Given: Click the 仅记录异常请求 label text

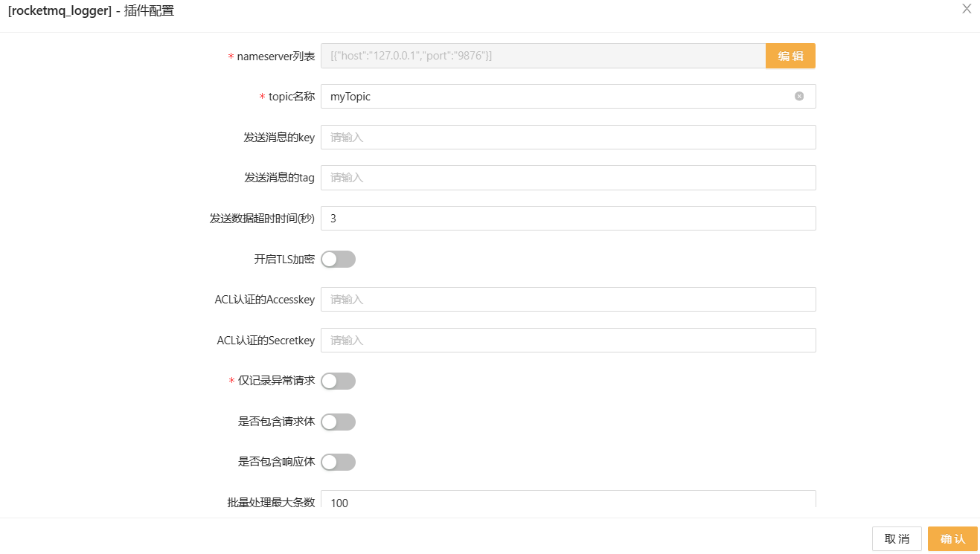Looking at the screenshot, I should coord(276,381).
